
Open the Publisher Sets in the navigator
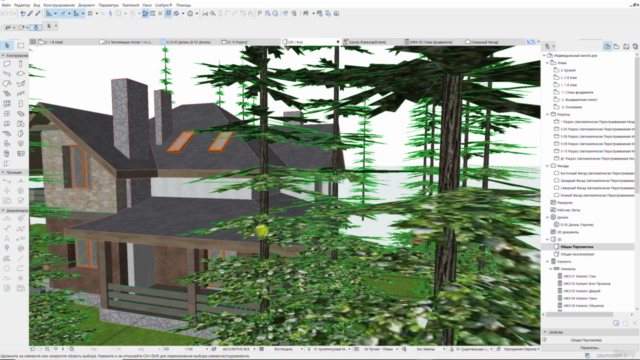635,47
